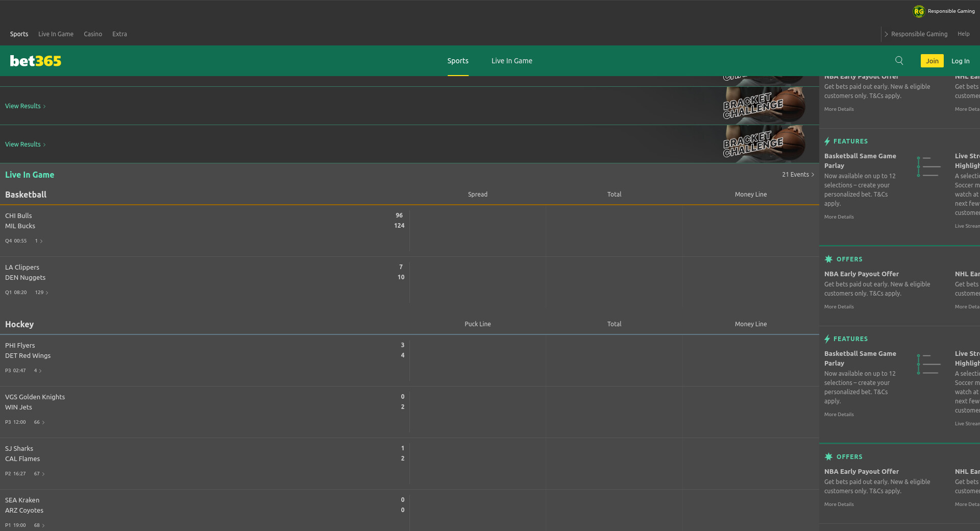Screen dimensions: 980x531
Task: Click the second Offers star badge icon
Action: point(828,457)
